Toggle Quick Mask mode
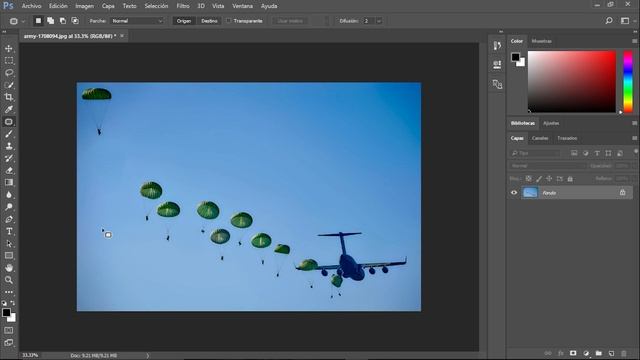 point(9,330)
